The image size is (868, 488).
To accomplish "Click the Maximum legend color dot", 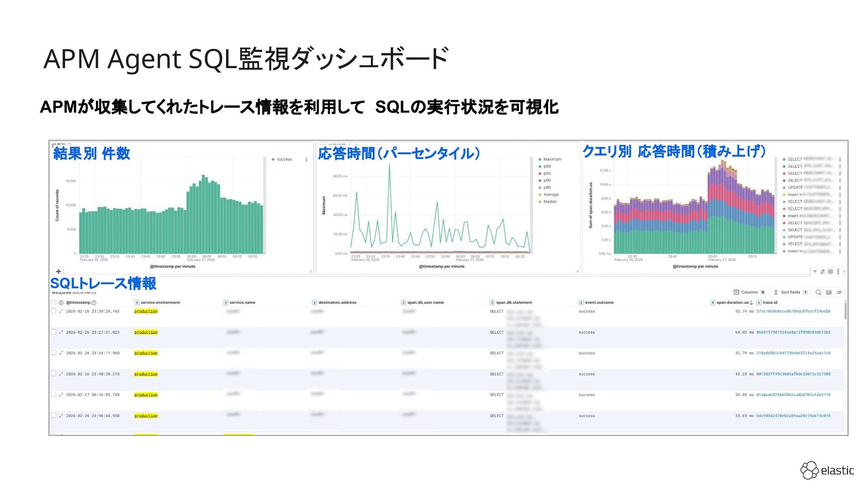I will click(x=540, y=160).
